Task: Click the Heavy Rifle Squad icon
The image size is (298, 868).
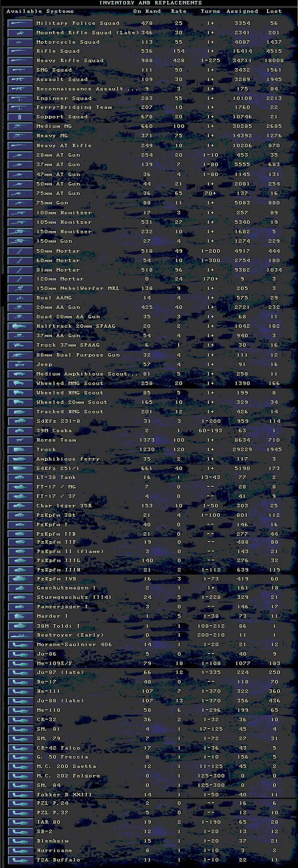Action: point(20,61)
